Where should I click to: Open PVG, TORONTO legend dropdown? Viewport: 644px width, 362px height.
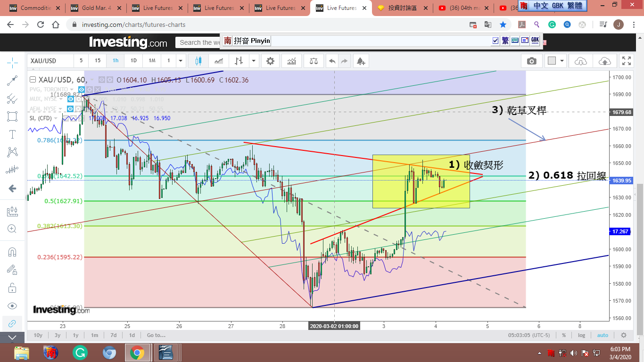72,89
